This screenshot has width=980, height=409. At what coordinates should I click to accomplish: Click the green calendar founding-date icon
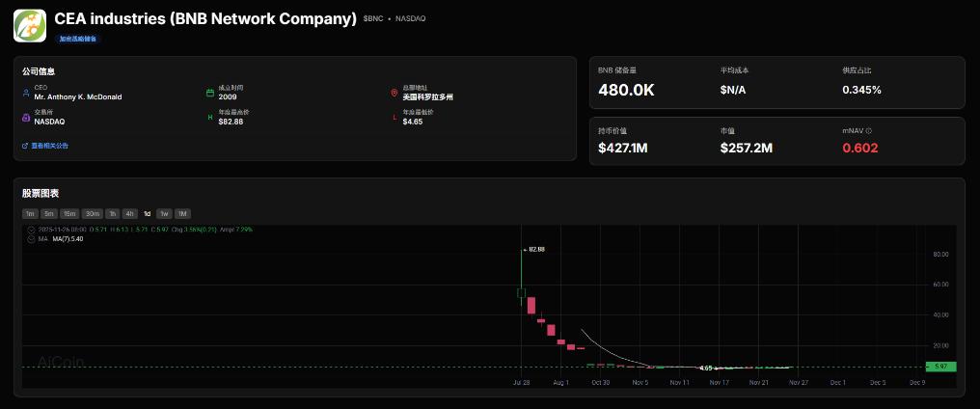(210, 93)
